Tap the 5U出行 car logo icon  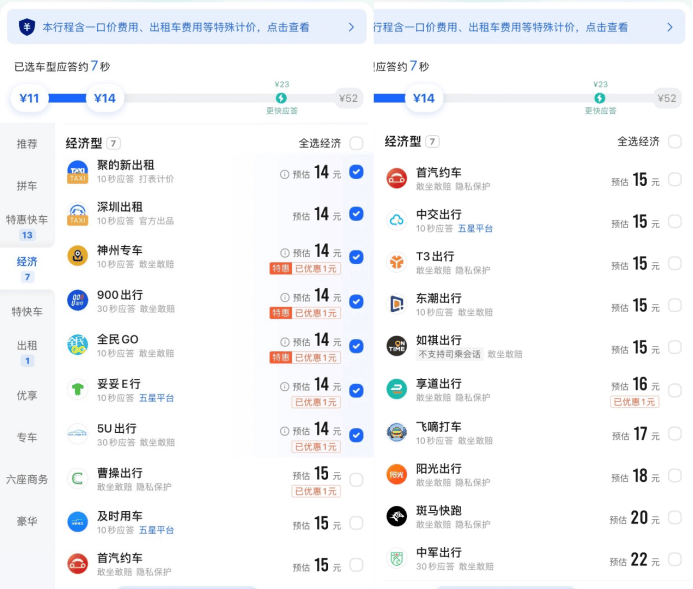click(x=77, y=434)
